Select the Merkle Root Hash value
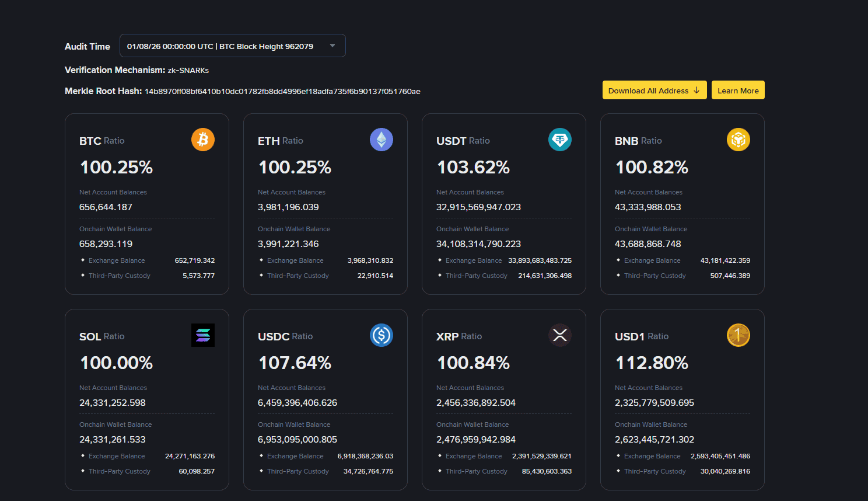868x501 pixels. point(282,92)
